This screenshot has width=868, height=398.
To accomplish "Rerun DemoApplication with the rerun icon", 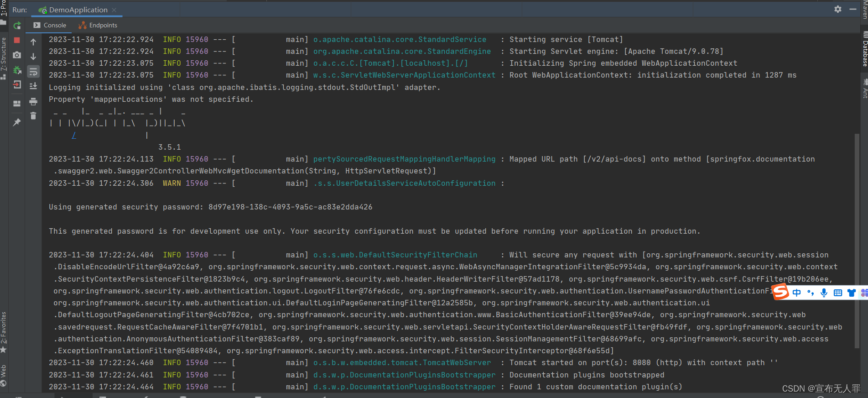I will (17, 26).
